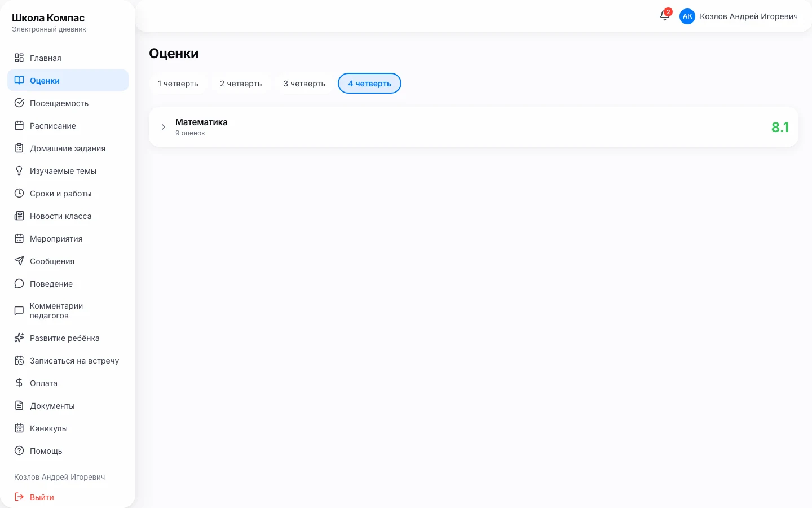Open the Козлов Андрей Игоревич profile name

(x=749, y=16)
